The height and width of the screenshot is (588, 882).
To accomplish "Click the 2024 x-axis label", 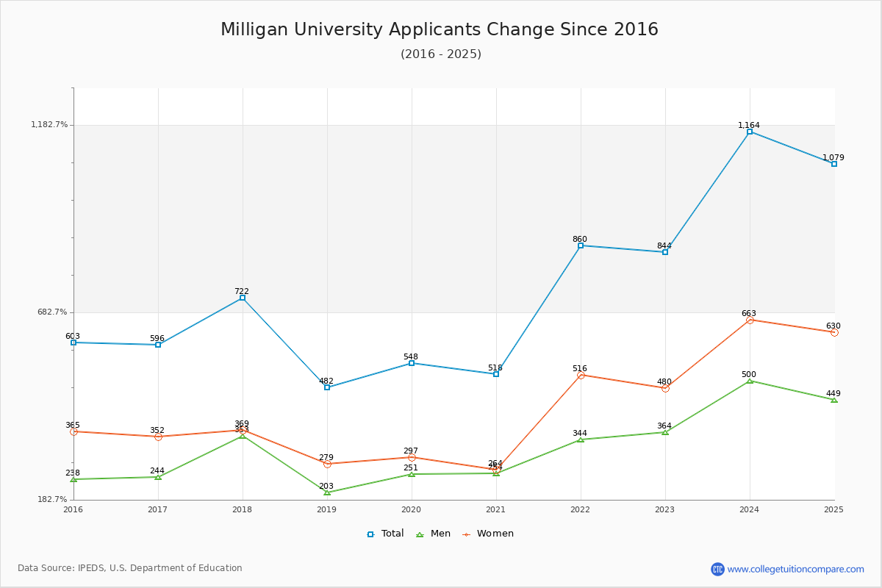I will pos(750,509).
